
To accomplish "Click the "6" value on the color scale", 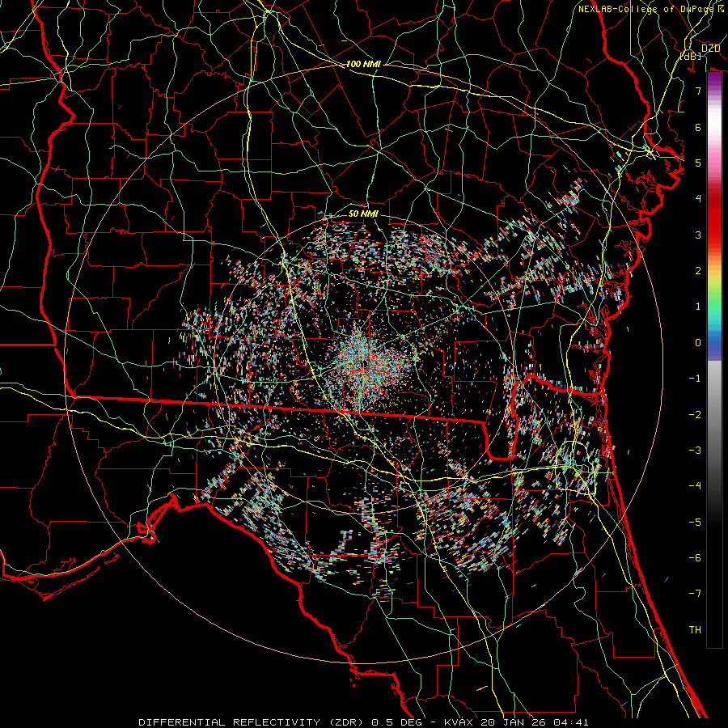I will point(698,127).
